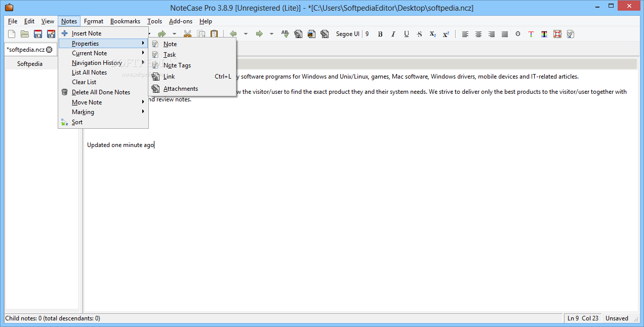Expand the Marking submenu
644x327 pixels.
pyautogui.click(x=103, y=112)
